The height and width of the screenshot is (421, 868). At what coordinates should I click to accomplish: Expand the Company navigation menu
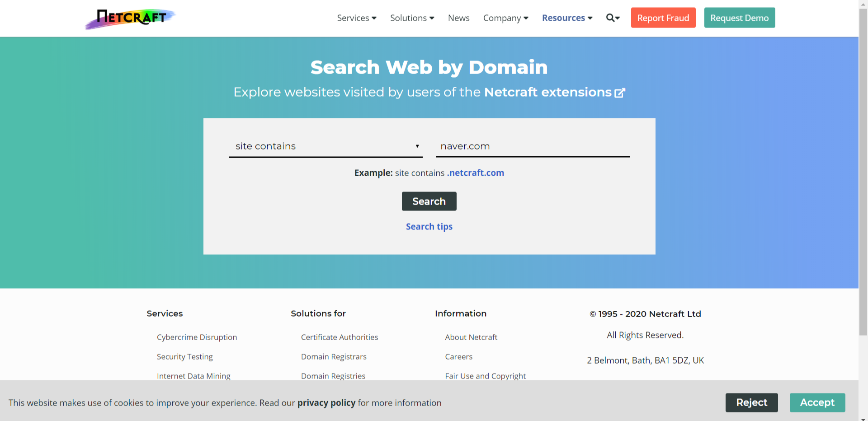pos(506,18)
